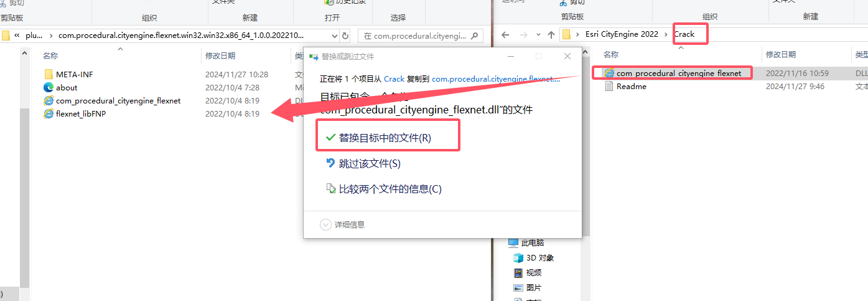Open recent locations dropdown in Crack window
The width and height of the screenshot is (868, 301).
coord(538,34)
